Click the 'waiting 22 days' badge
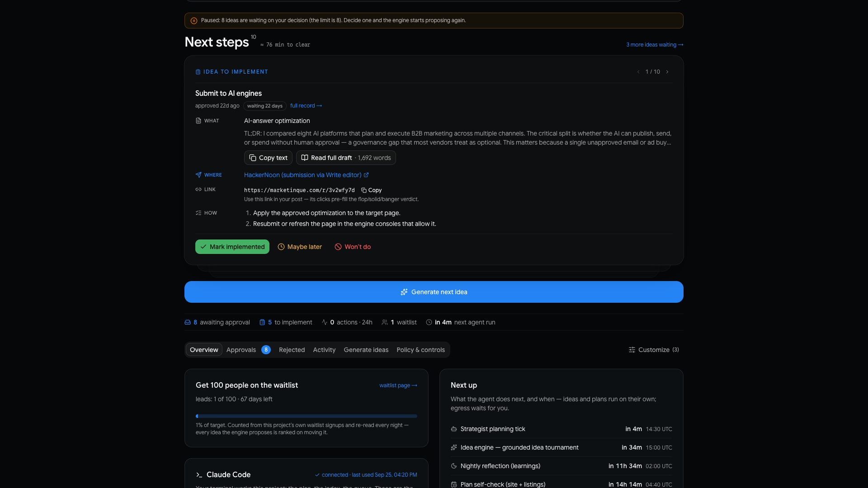This screenshot has height=488, width=868. pyautogui.click(x=265, y=106)
